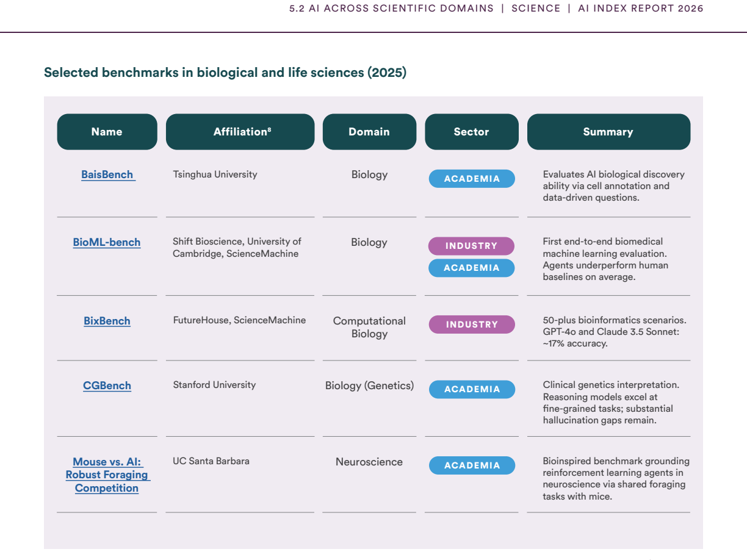
Task: Click the Affiliation column header
Action: point(240,132)
